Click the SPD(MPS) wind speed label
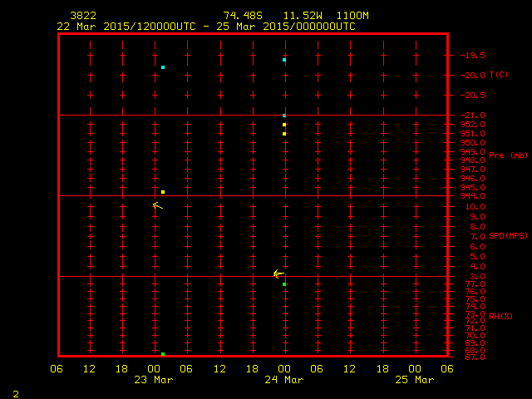The width and height of the screenshot is (532, 399). coord(508,236)
